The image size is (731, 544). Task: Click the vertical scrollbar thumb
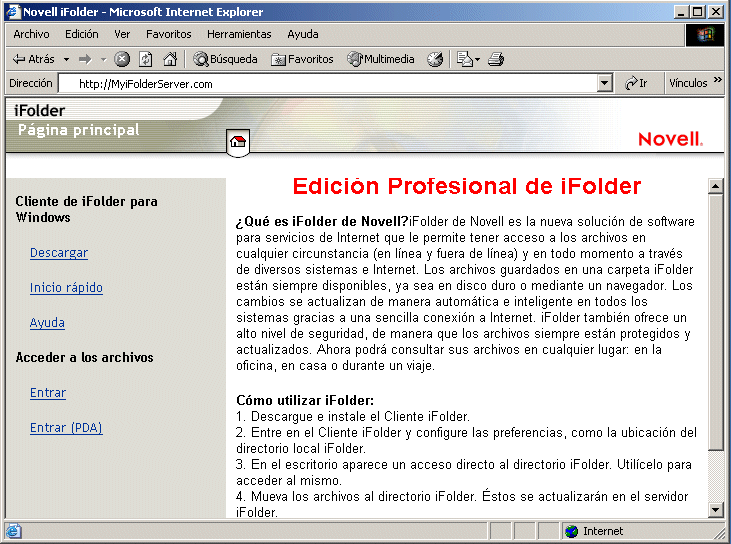coord(715,323)
